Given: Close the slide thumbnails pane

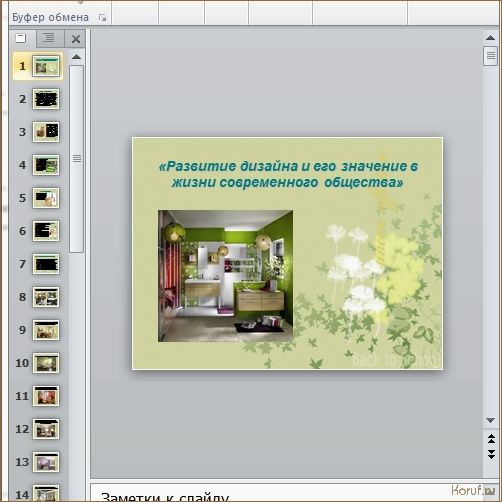Looking at the screenshot, I should point(76,39).
